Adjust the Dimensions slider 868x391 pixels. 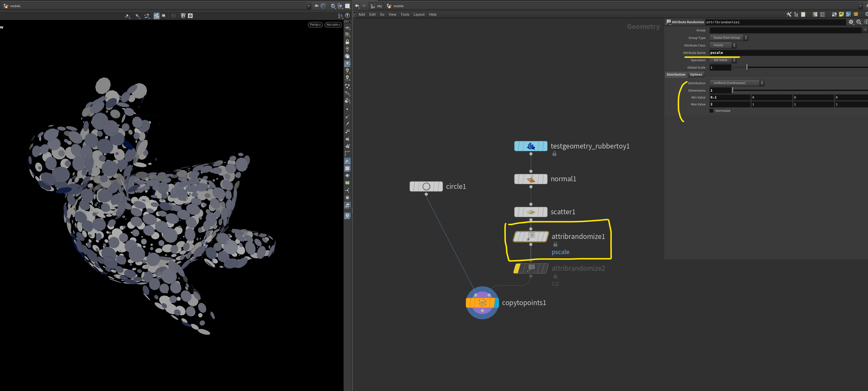tap(733, 90)
